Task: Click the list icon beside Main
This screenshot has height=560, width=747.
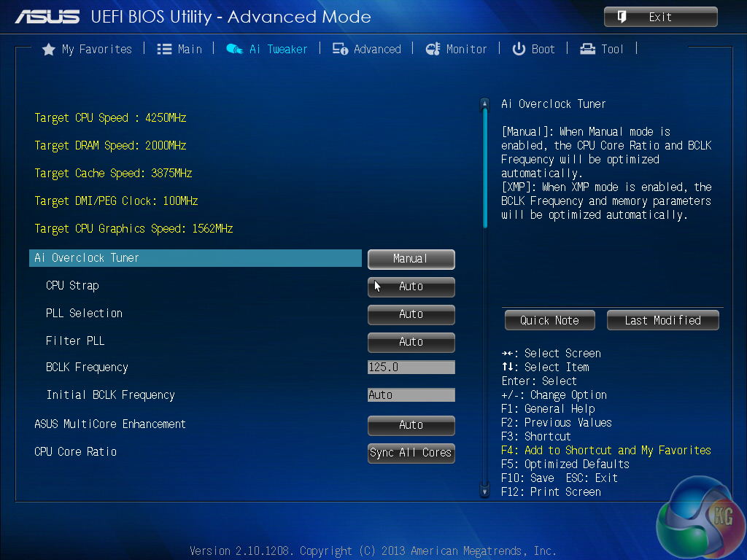Action: pyautogui.click(x=164, y=49)
